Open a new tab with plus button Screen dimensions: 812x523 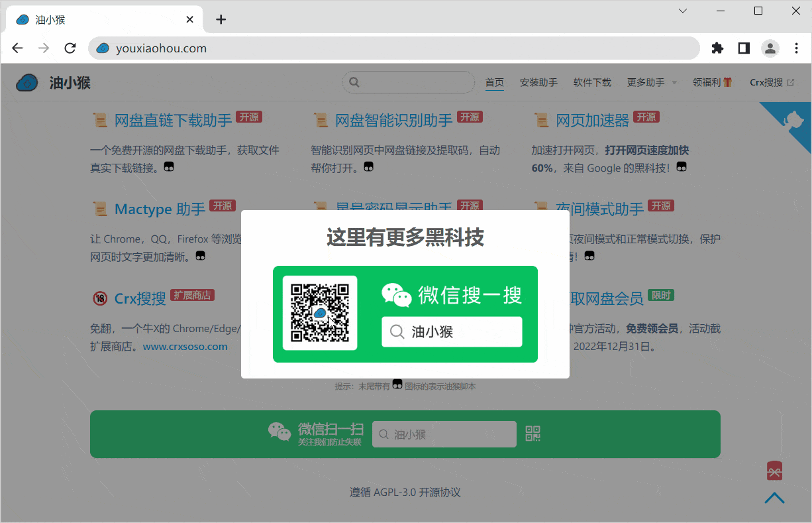(221, 19)
